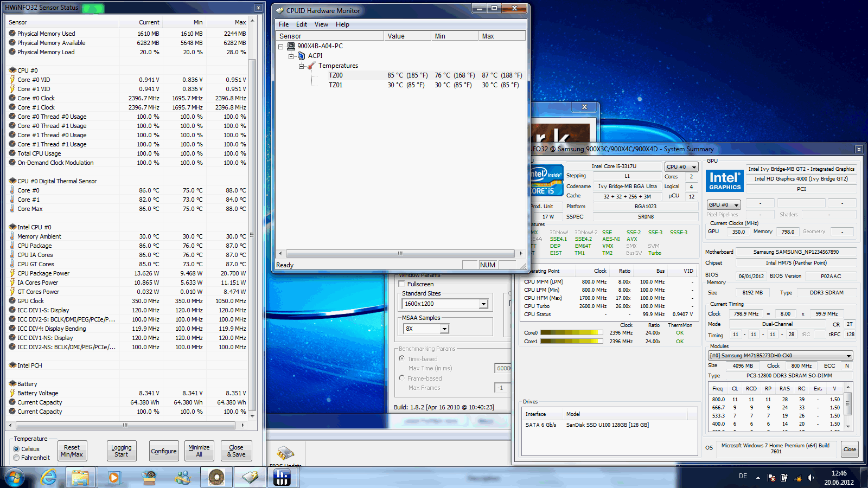Open the Edit menu in Hardware Monitor
Viewport: 868px width, 488px height.
click(x=301, y=24)
